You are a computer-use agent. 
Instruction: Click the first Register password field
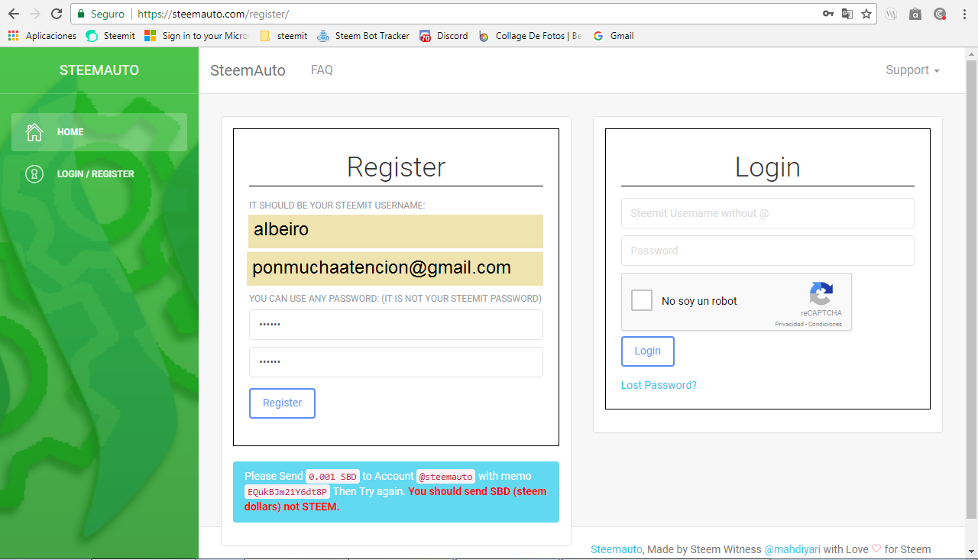[396, 325]
